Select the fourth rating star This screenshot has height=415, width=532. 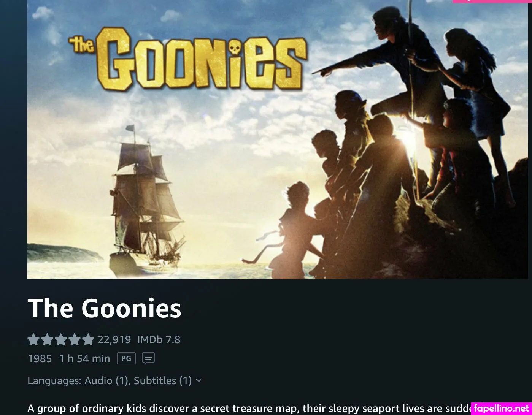74,339
